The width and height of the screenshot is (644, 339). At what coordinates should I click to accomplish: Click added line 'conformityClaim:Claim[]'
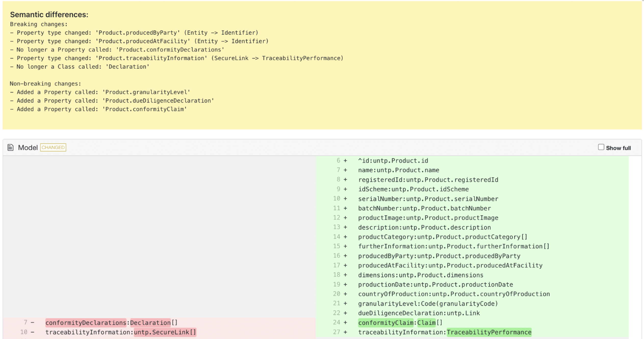pyautogui.click(x=400, y=323)
